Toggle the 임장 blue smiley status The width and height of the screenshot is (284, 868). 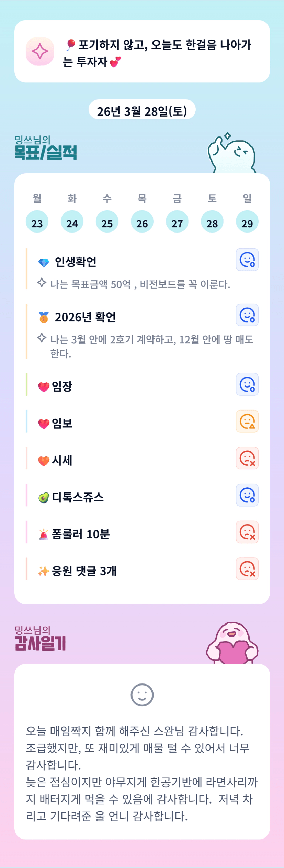[247, 384]
